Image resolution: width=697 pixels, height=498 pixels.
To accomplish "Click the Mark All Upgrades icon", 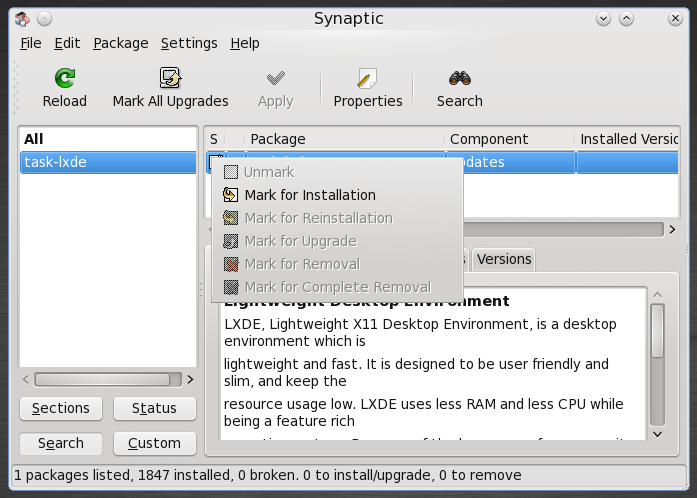I will coord(170,78).
